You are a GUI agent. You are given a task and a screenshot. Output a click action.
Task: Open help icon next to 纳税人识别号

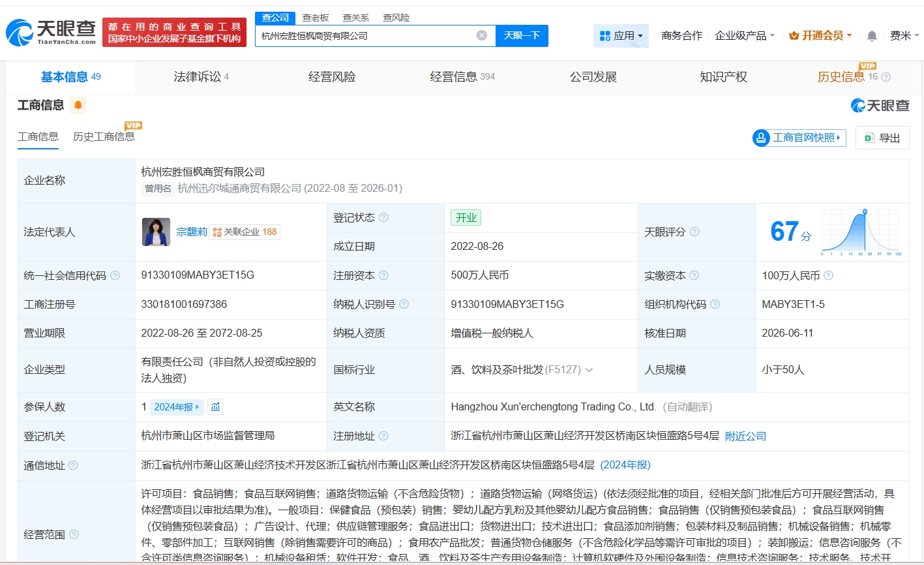[404, 304]
